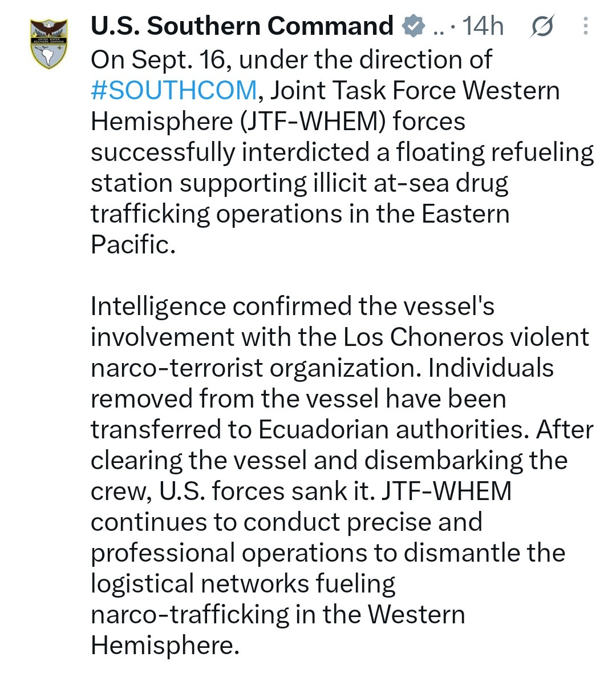This screenshot has height=673, width=616.
Task: Click the first paragraph starting 'On Sept. 16'
Action: coord(342,152)
